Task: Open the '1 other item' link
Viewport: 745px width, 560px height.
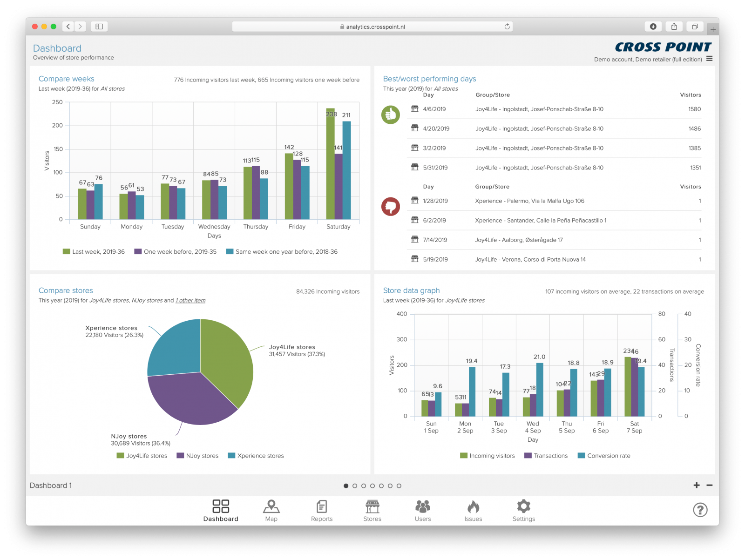Action: tap(190, 300)
